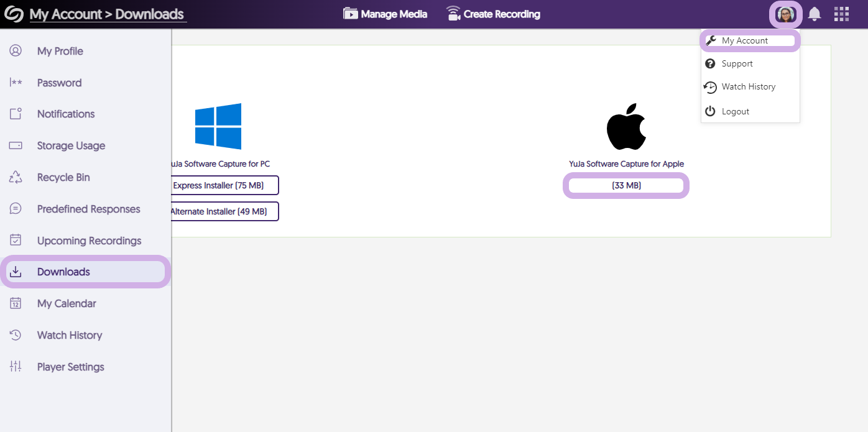Click the Upcoming Recordings calendar-check icon
868x432 pixels.
(x=16, y=240)
